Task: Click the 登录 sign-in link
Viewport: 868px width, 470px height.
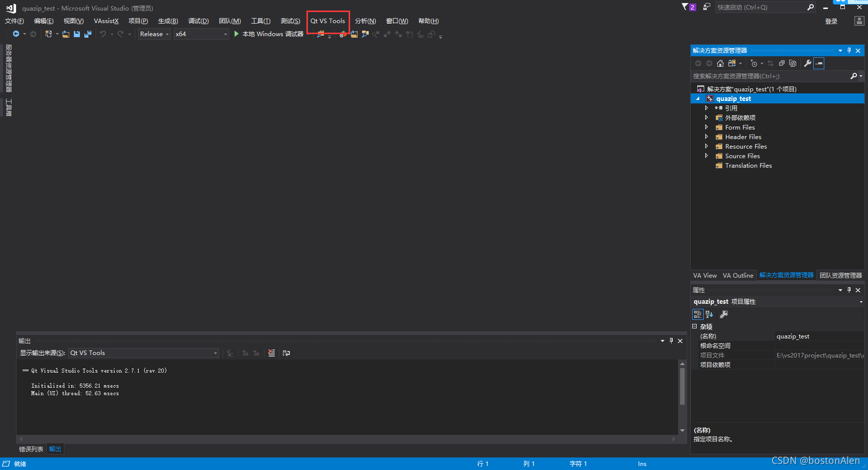Action: coord(831,22)
